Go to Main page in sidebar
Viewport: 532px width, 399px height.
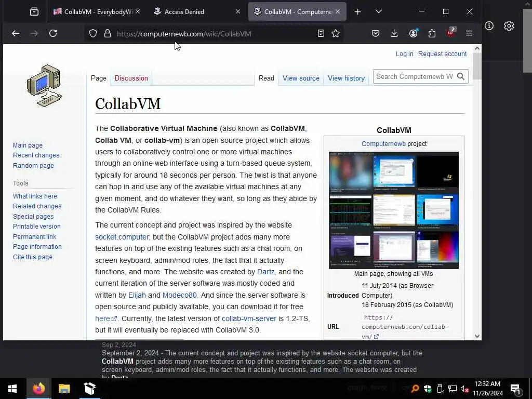tap(28, 145)
